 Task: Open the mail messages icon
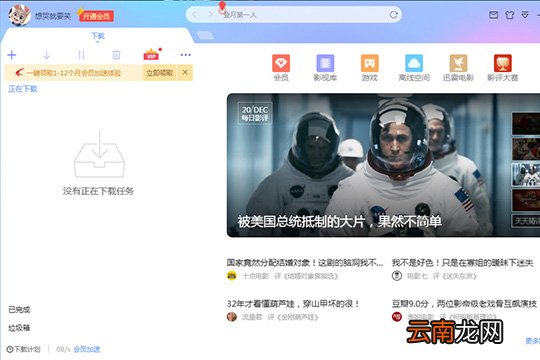tap(494, 15)
